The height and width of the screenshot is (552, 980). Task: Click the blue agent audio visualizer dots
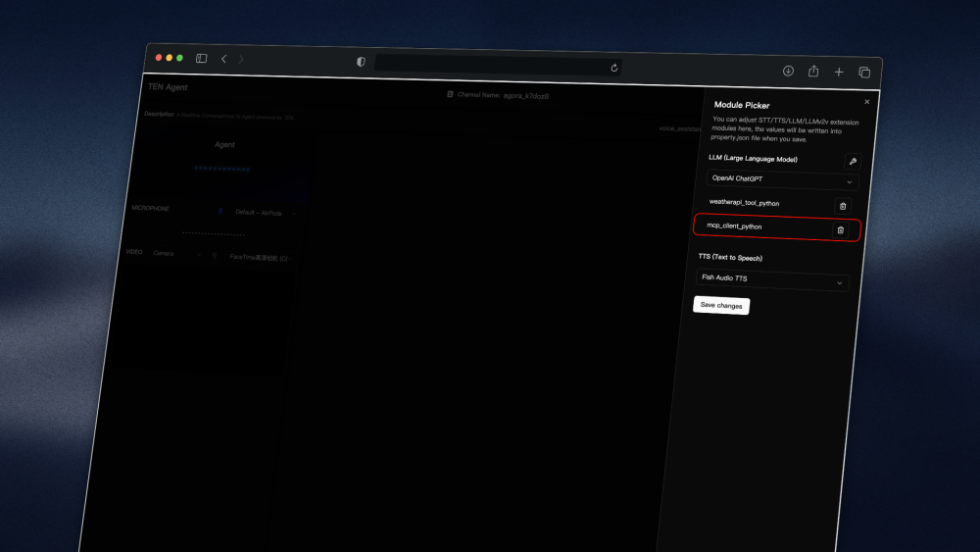point(221,169)
